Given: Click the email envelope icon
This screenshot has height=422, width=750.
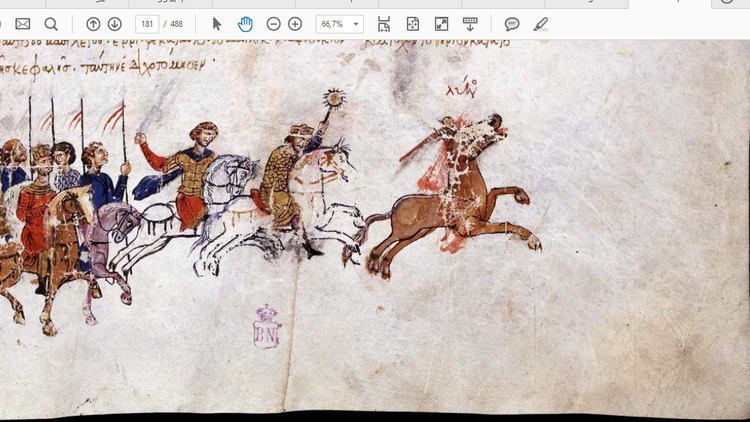Looking at the screenshot, I should coord(22,24).
